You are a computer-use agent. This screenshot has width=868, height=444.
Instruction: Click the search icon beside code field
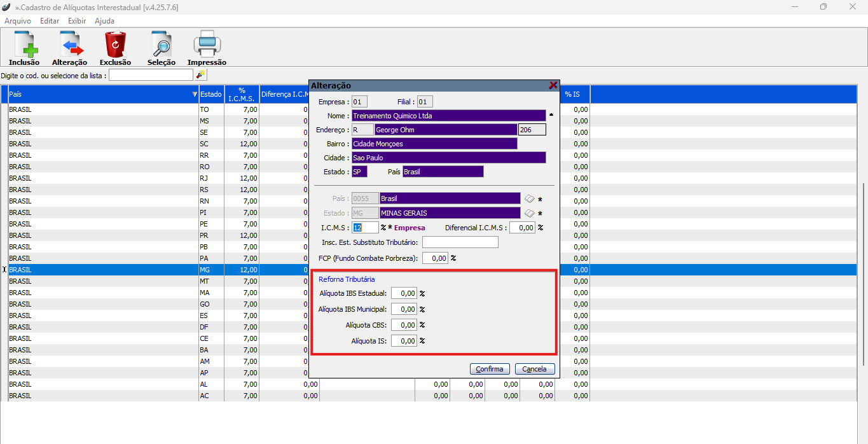click(x=200, y=75)
